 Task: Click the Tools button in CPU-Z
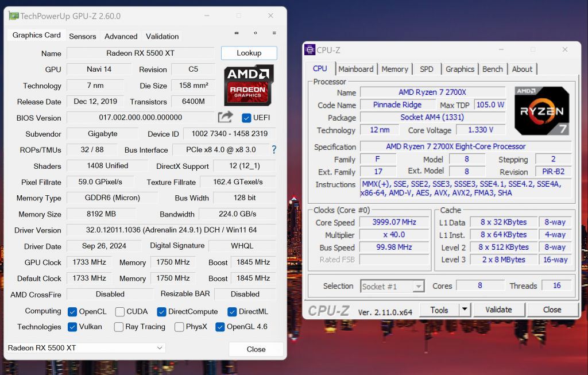tap(439, 310)
